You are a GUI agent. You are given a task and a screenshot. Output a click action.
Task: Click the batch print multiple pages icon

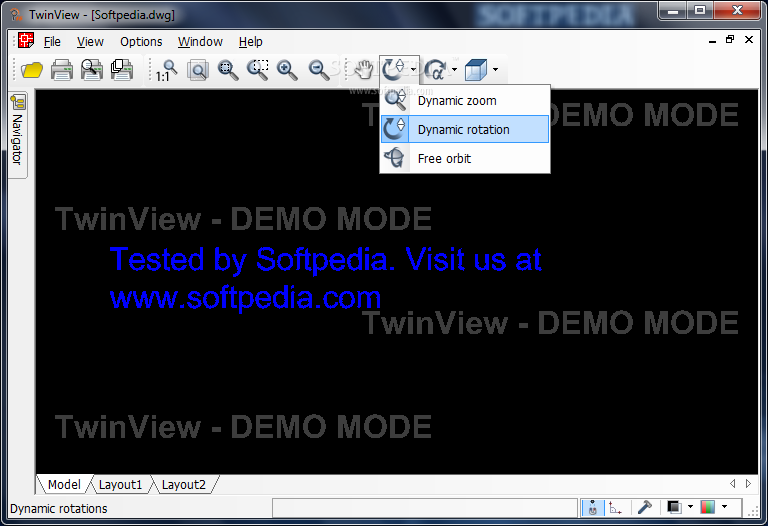(x=121, y=70)
